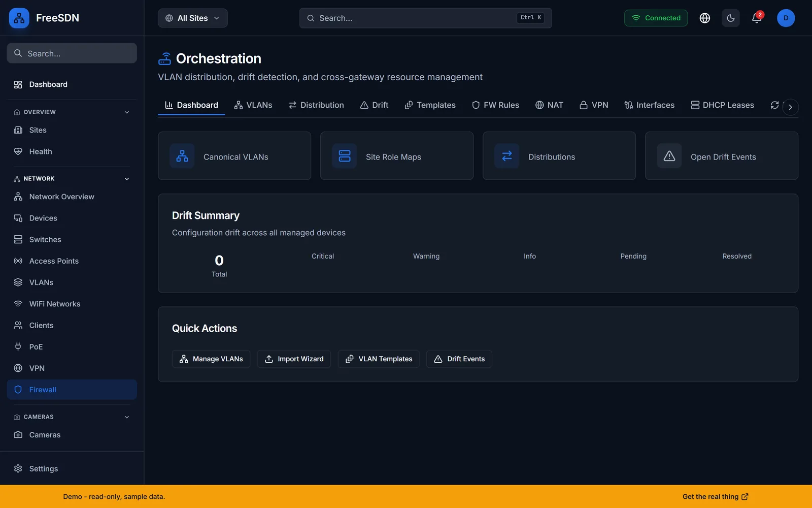Screen dimensions: 812x508
Task: Open the language globe icon in header
Action: (704, 18)
